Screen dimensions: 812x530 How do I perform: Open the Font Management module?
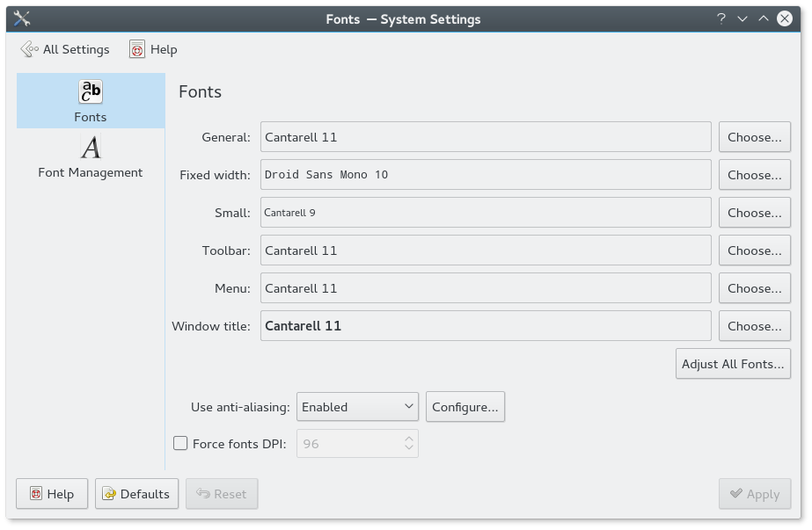click(x=91, y=156)
